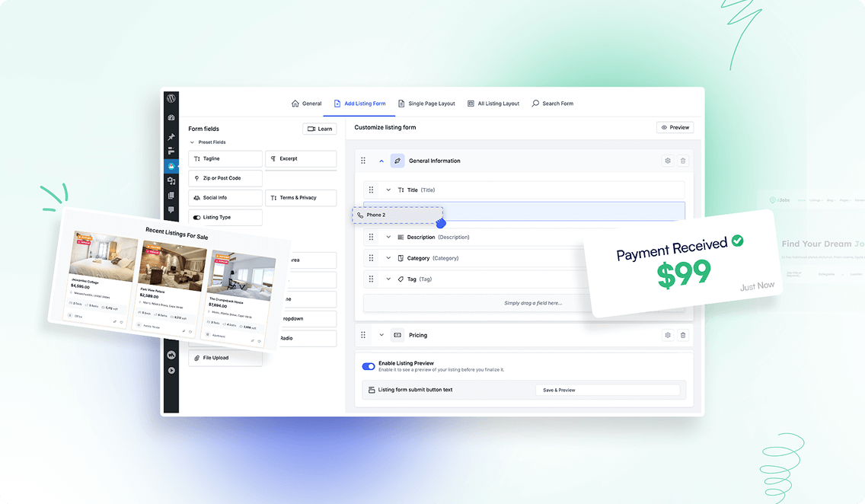Expand the Category field chevron
Screen dimensions: 865x504
[x=388, y=258]
